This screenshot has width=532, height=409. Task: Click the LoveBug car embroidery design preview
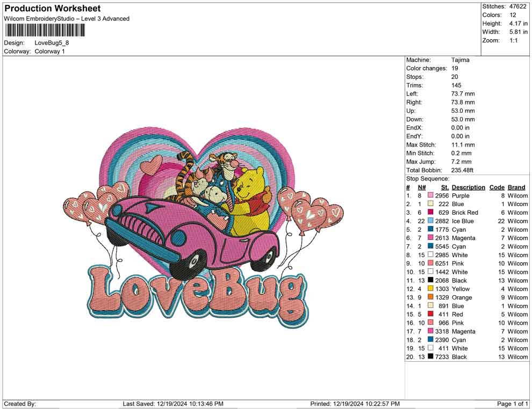pos(203,228)
